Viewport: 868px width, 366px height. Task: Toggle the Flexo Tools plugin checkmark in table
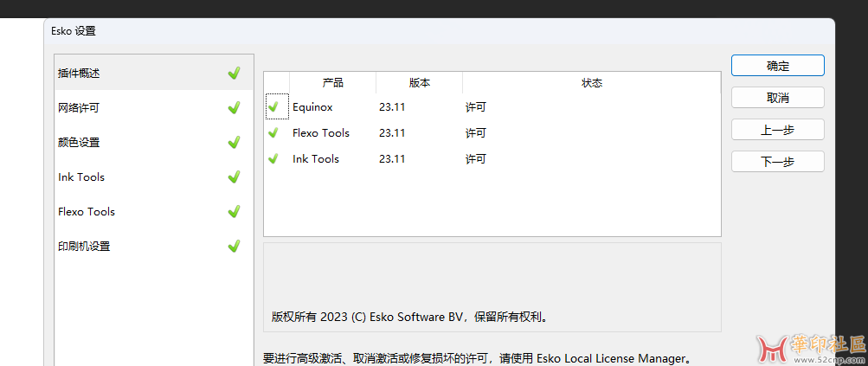coord(273,132)
